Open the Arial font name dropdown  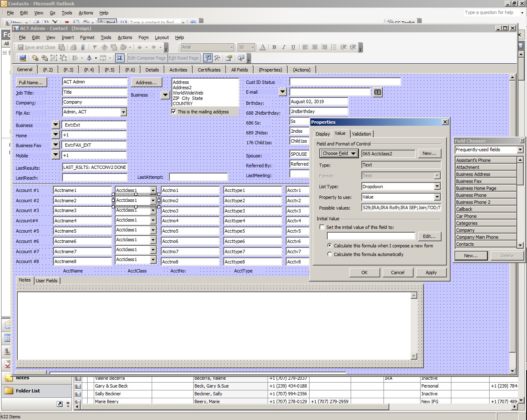pos(231,47)
